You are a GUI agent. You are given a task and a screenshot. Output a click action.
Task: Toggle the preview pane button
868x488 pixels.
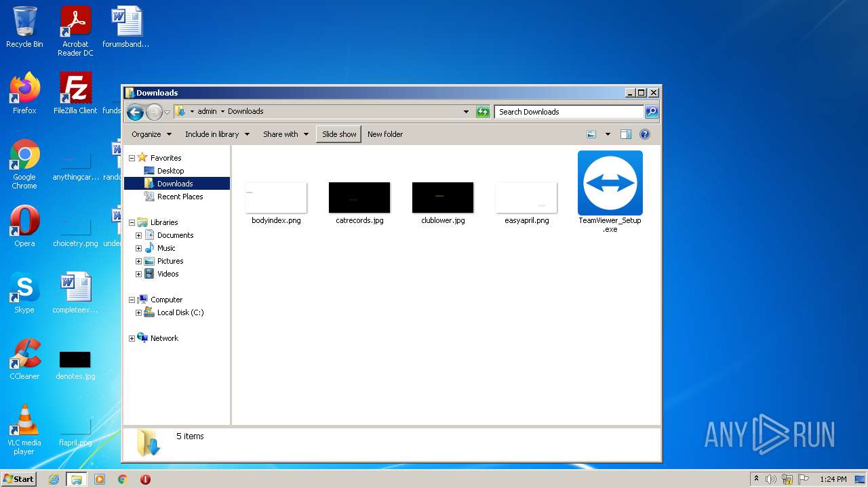click(626, 134)
